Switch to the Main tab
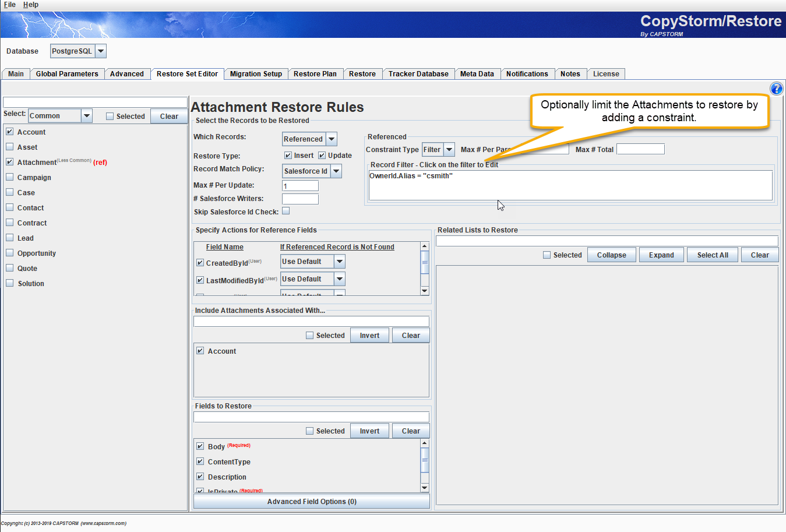Image resolution: width=786 pixels, height=532 pixels. (16, 74)
